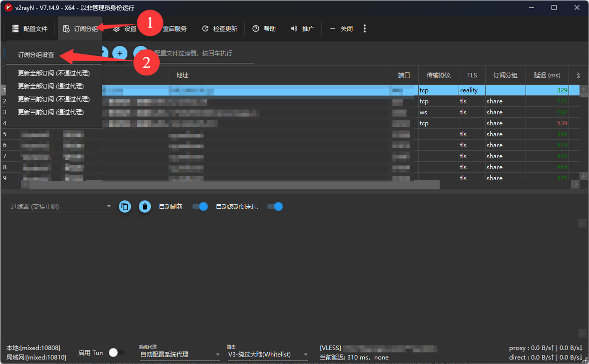Click the round plus button above server list
This screenshot has width=589, height=364.
119,53
